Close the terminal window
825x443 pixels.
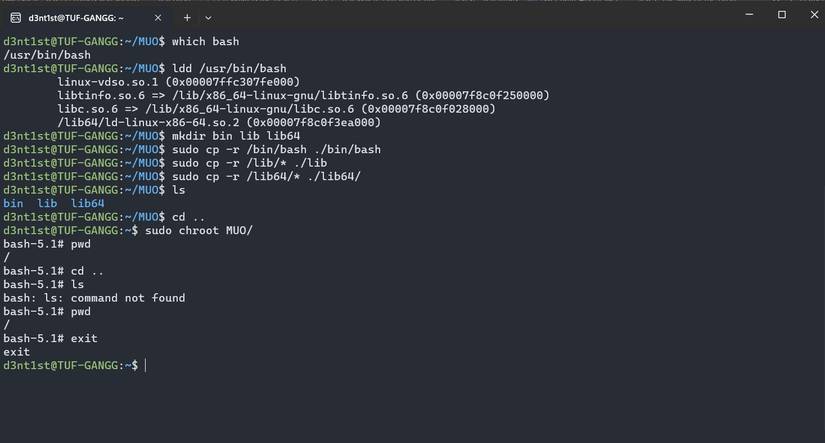810,15
